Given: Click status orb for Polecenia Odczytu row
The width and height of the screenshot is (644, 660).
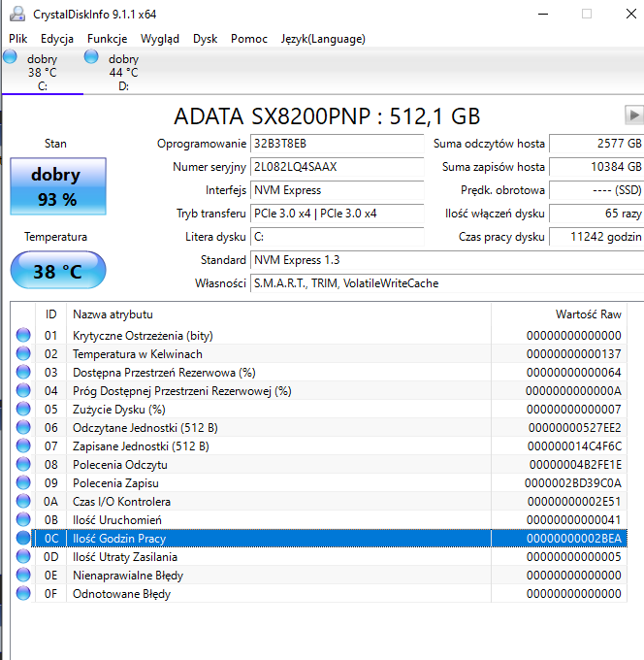Looking at the screenshot, I should tap(23, 465).
